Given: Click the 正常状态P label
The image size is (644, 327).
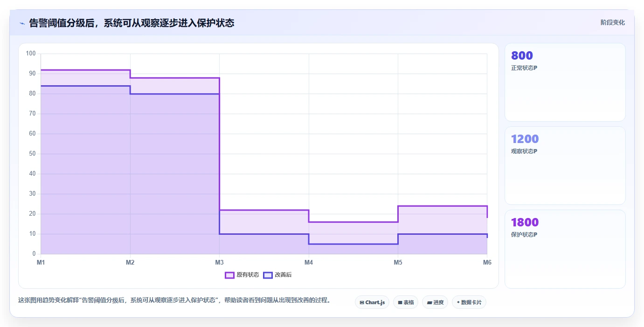Looking at the screenshot, I should (524, 68).
